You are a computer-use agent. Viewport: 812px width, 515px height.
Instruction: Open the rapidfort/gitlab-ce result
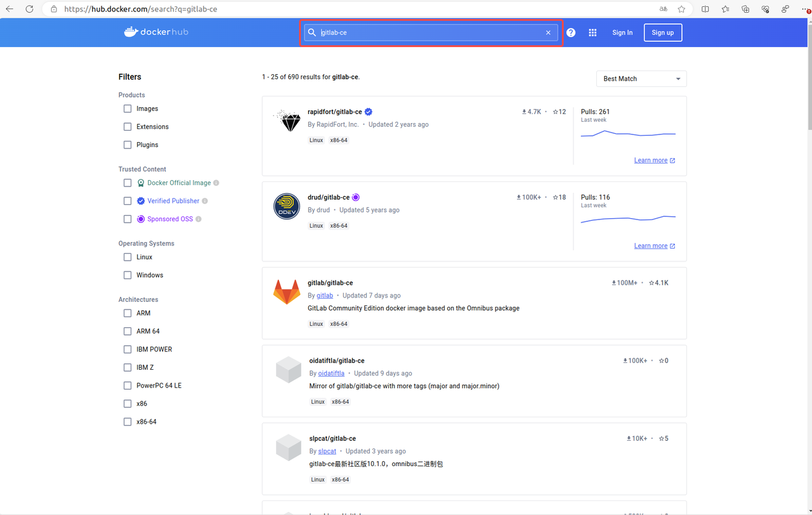point(335,112)
